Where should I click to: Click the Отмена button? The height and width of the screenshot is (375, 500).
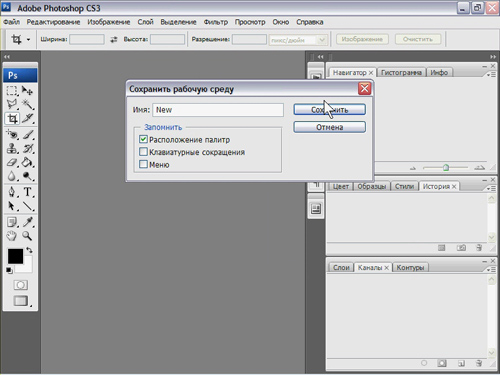pos(329,127)
